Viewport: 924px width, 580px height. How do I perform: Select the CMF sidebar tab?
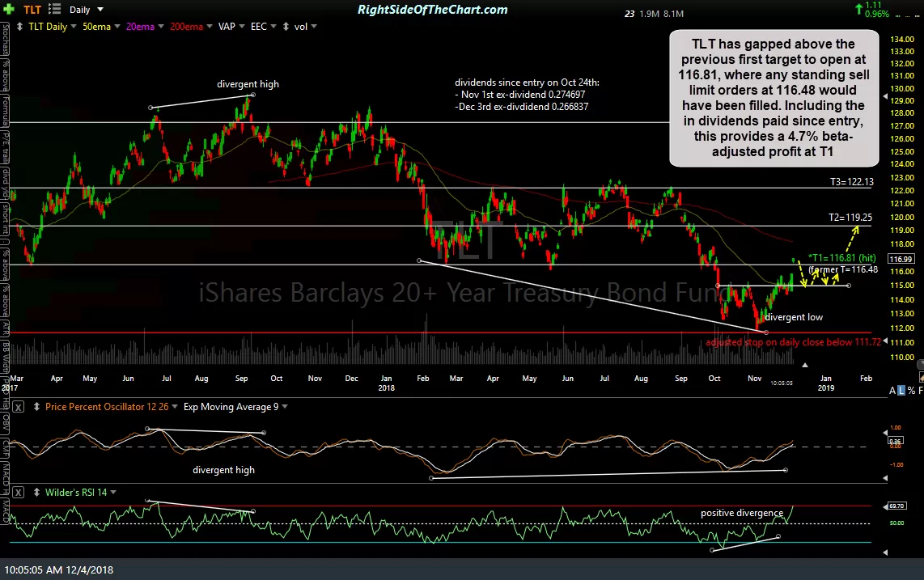pos(5,449)
